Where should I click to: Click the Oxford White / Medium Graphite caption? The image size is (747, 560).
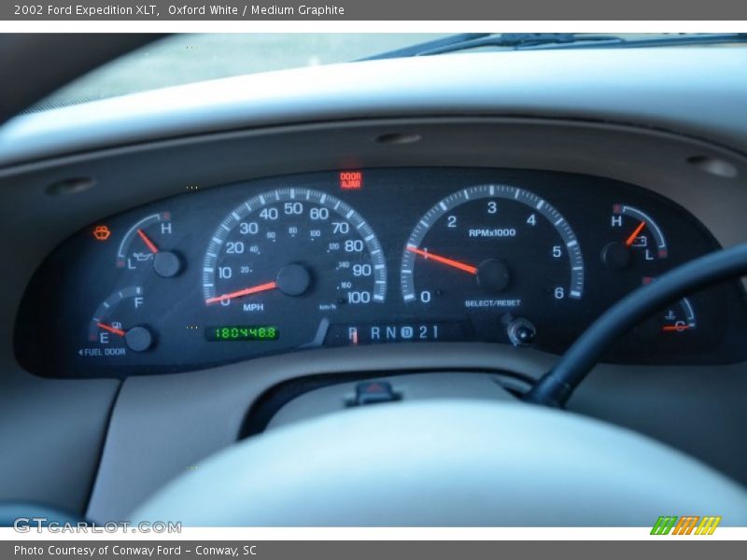click(256, 10)
